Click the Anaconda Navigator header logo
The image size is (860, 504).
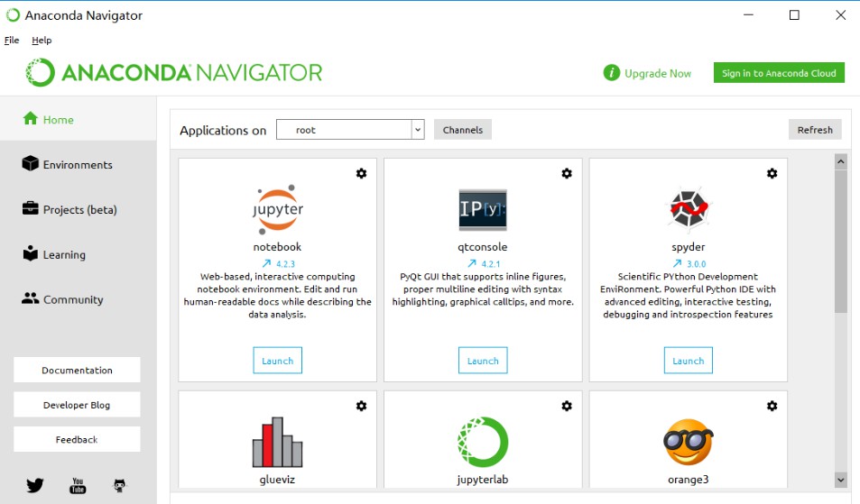coord(174,72)
